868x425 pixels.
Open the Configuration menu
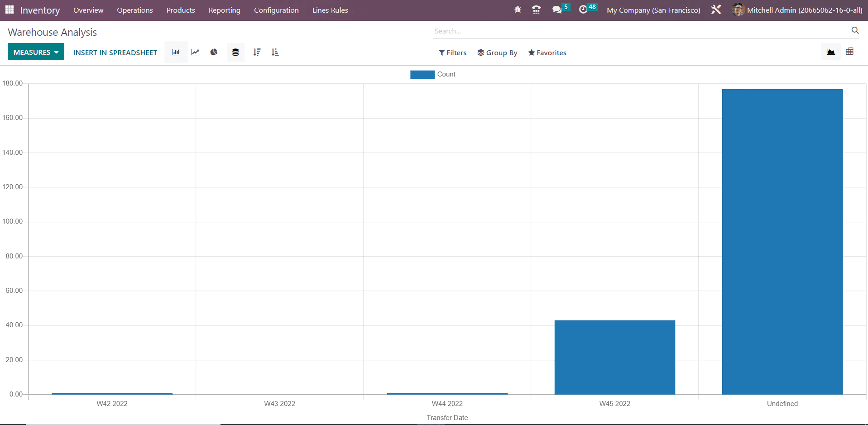pyautogui.click(x=276, y=10)
